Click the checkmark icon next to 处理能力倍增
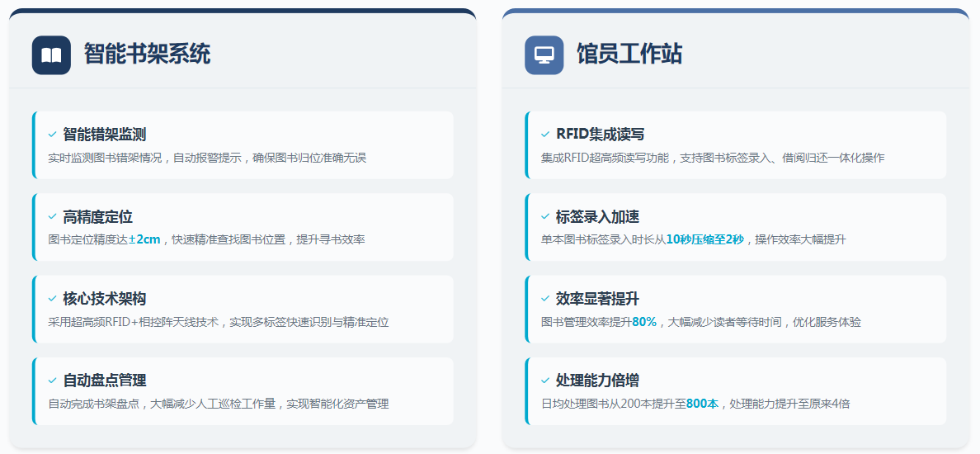The height and width of the screenshot is (454, 980). pos(544,381)
